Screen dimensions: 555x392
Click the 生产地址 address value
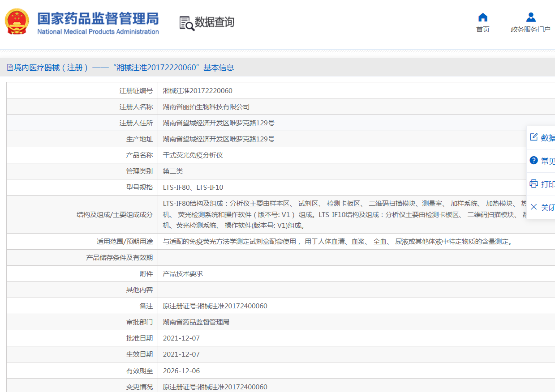point(219,139)
